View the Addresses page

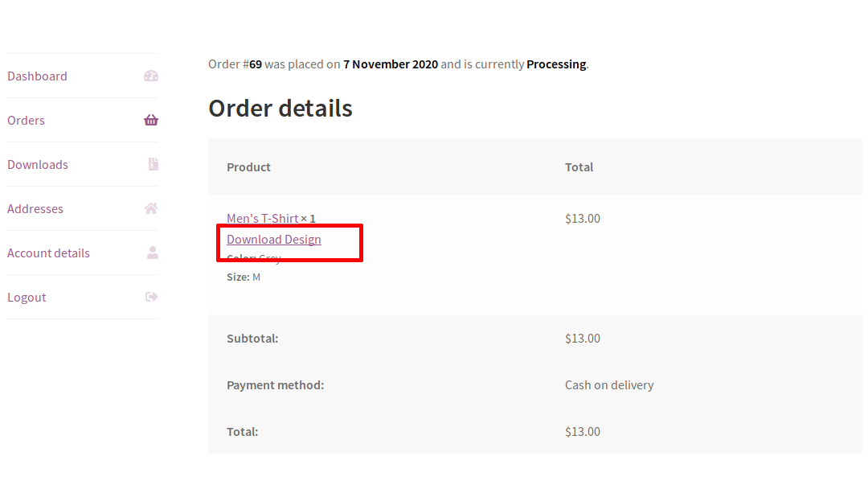pos(35,209)
